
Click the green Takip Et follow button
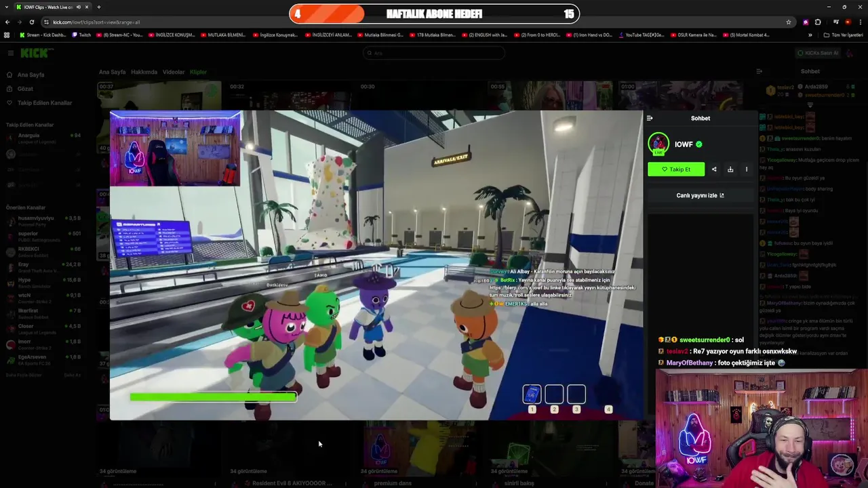click(676, 169)
